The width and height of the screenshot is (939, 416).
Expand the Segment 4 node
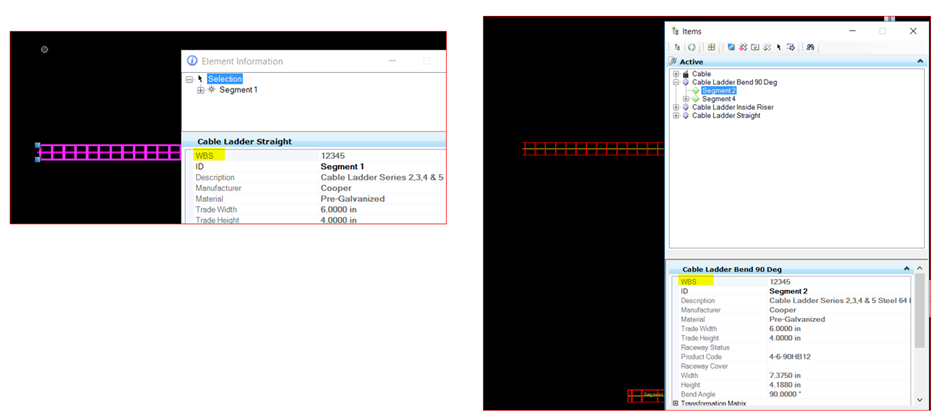686,99
